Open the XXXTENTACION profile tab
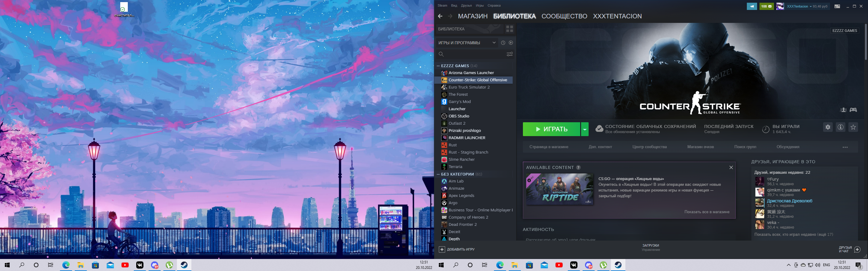This screenshot has height=271, width=868. click(x=617, y=16)
